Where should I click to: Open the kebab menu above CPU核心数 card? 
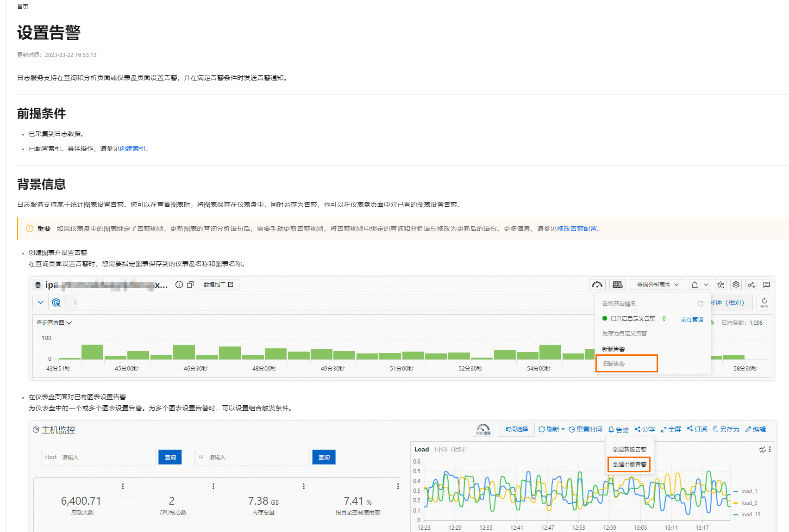[x=213, y=486]
